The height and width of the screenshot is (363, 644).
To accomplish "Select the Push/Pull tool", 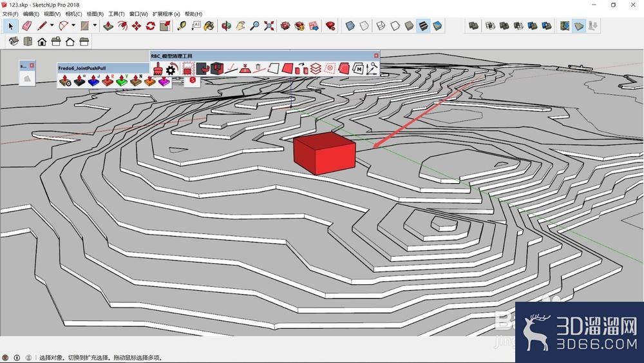I will [108, 26].
